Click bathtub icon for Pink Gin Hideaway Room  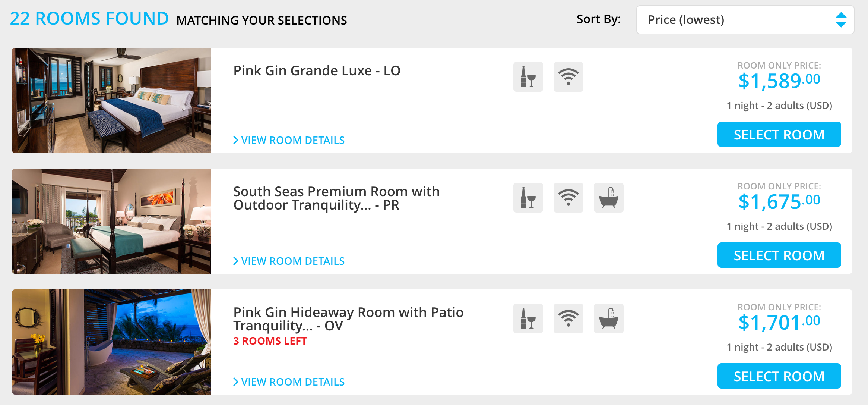(608, 318)
